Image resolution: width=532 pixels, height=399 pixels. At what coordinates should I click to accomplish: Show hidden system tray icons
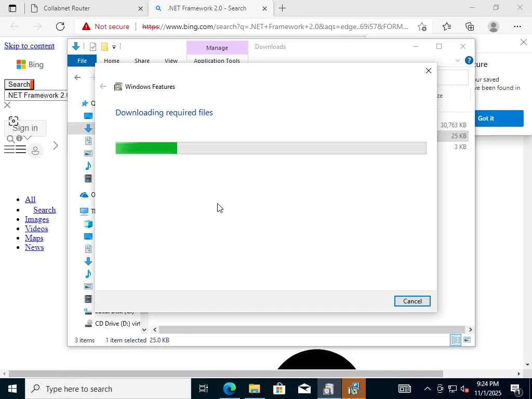coord(428,389)
